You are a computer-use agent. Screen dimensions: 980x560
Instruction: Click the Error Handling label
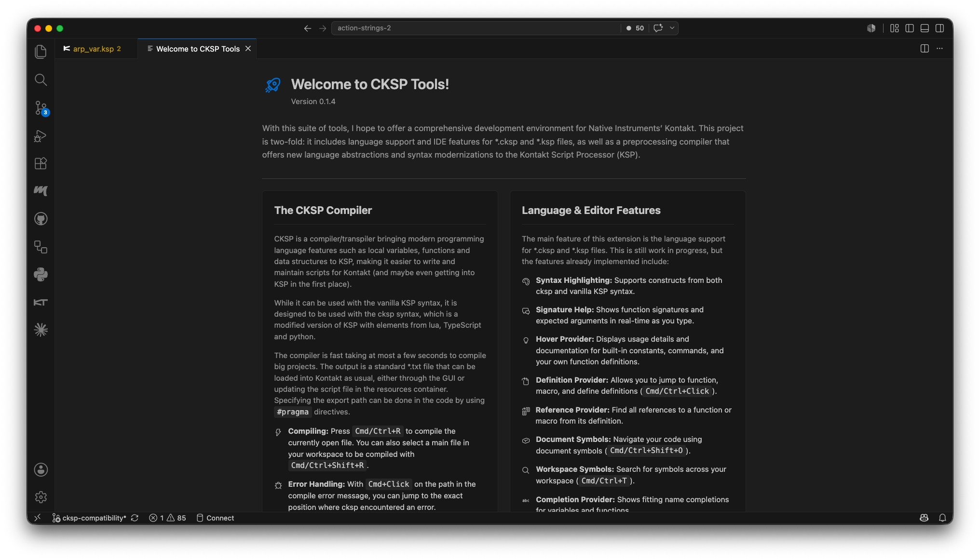316,484
